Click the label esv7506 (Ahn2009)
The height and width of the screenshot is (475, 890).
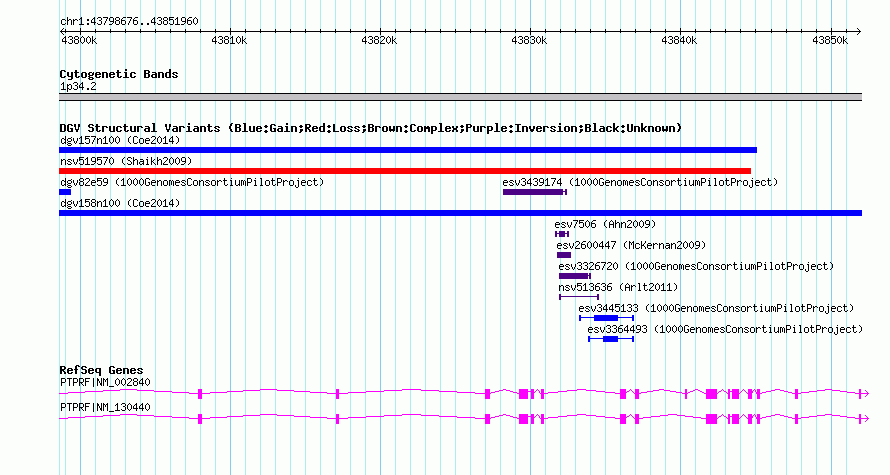pyautogui.click(x=605, y=224)
